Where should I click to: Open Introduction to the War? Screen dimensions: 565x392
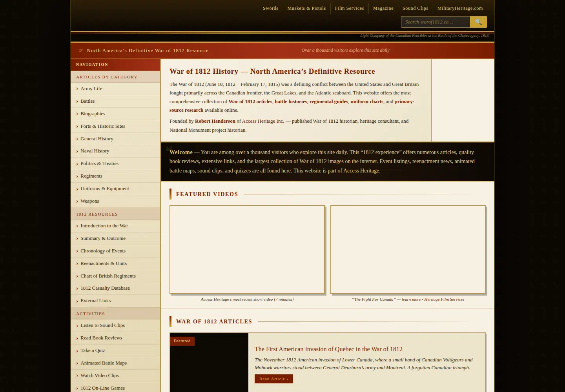[x=115, y=226]
